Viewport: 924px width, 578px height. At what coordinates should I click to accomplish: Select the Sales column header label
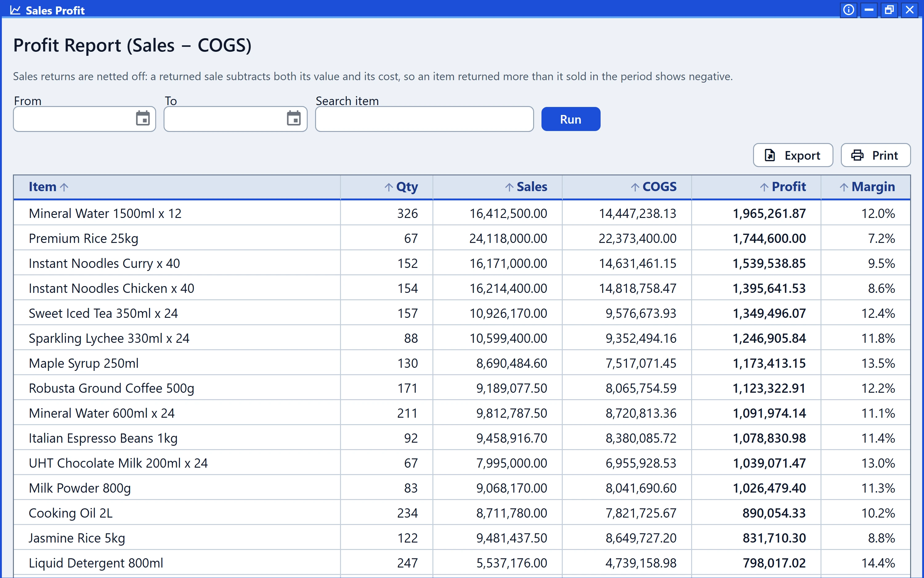[532, 187]
